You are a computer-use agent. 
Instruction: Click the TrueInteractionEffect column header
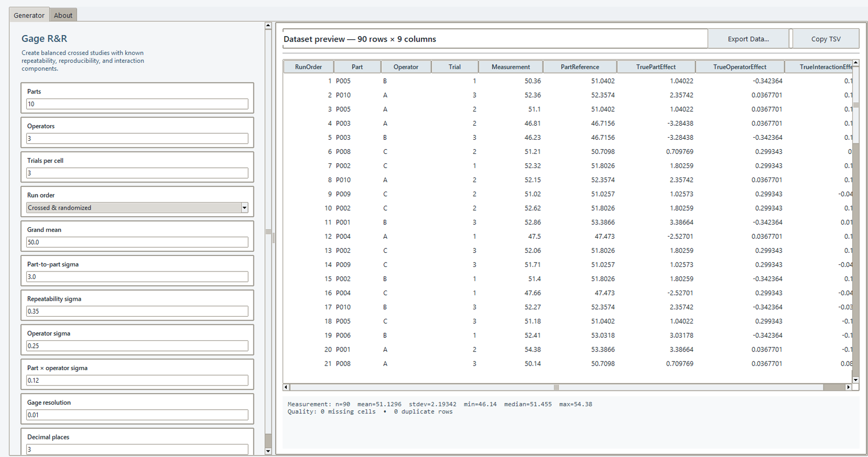tap(819, 67)
